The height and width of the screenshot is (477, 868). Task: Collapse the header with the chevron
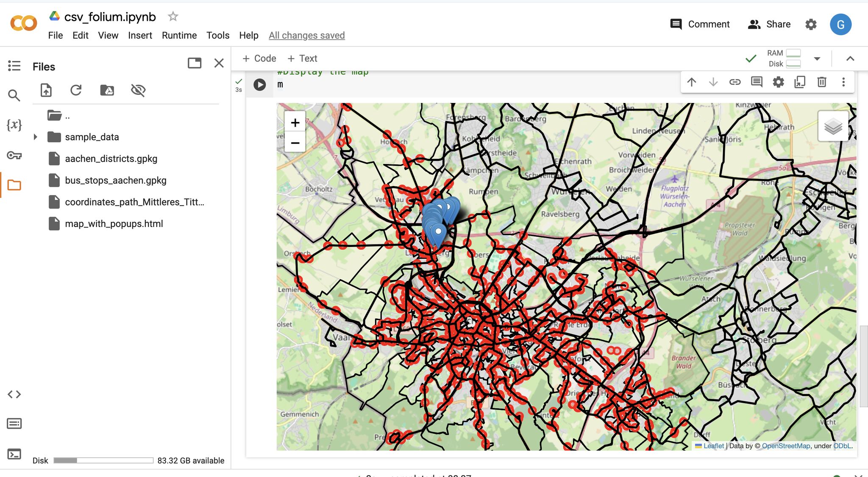[x=850, y=58]
